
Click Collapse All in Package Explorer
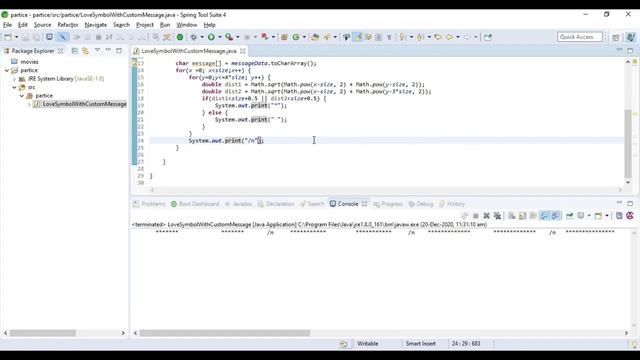click(x=75, y=51)
